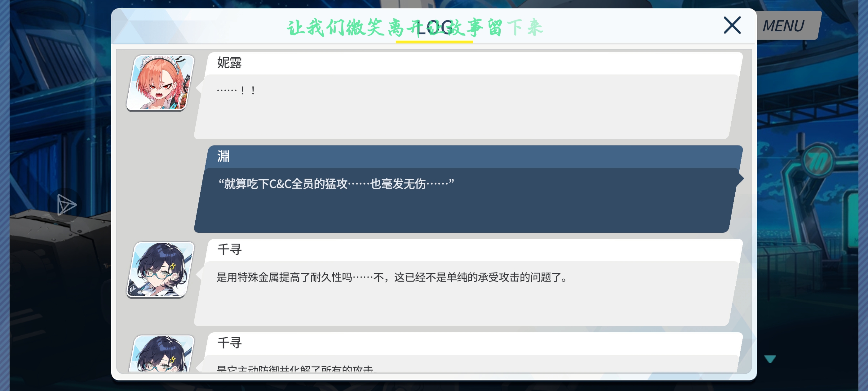Click the first 千寻 name label

229,249
